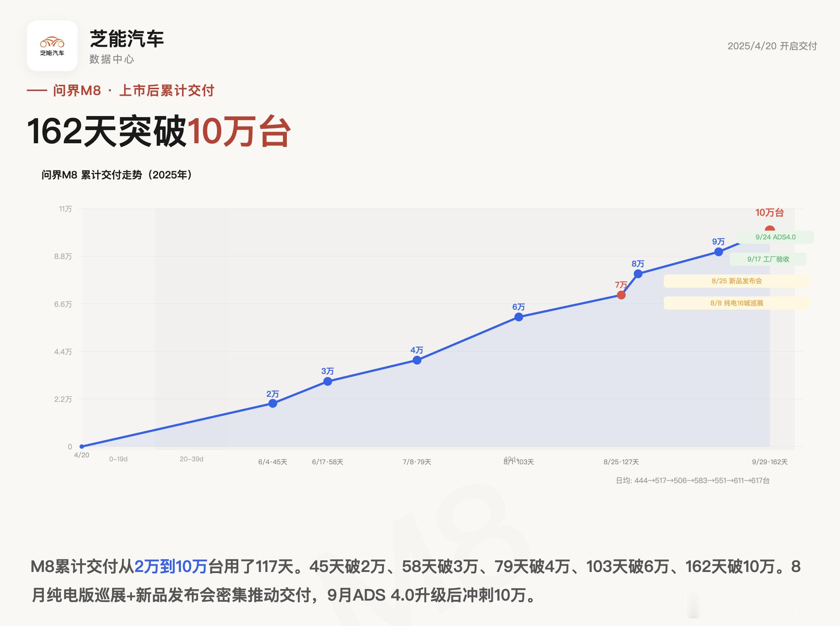Click the 数据中心 subtitle
This screenshot has width=840, height=626.
pyautogui.click(x=111, y=59)
